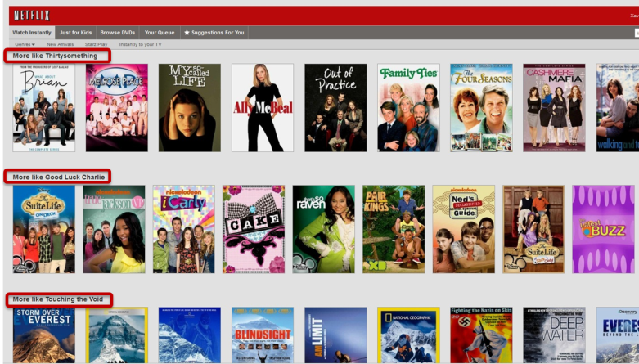Open the Ally McBeal poster

(x=263, y=108)
